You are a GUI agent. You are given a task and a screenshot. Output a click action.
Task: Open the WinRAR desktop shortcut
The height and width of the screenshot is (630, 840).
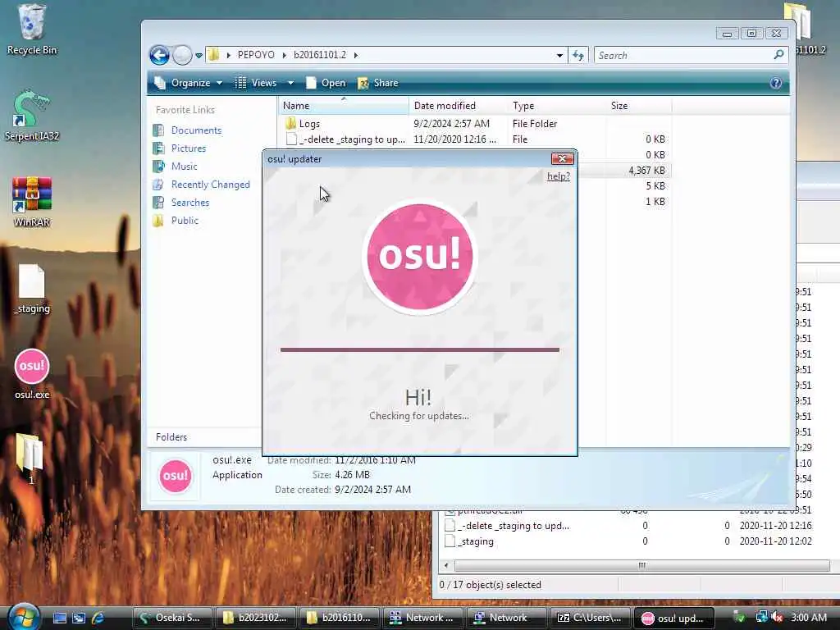[32, 202]
